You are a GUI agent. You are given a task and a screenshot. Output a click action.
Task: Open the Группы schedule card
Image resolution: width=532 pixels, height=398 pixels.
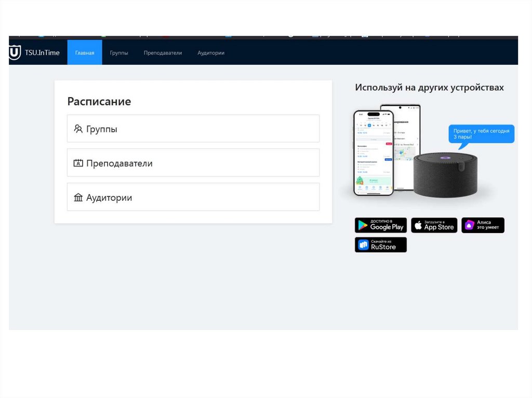[x=193, y=129]
